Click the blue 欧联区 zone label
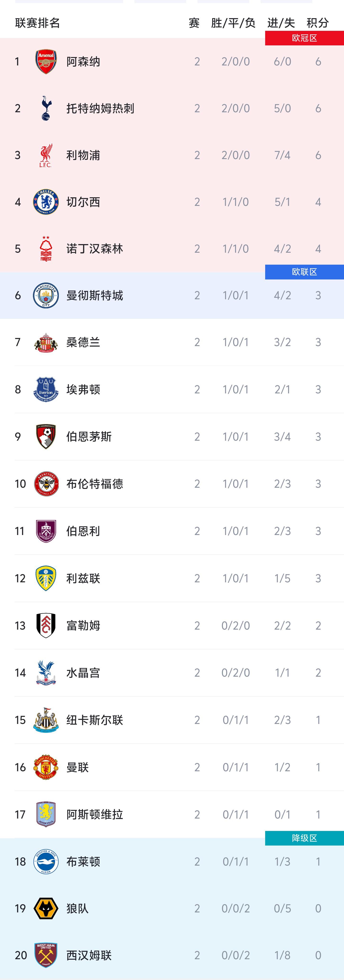This screenshot has height=980, width=344. pyautogui.click(x=304, y=272)
